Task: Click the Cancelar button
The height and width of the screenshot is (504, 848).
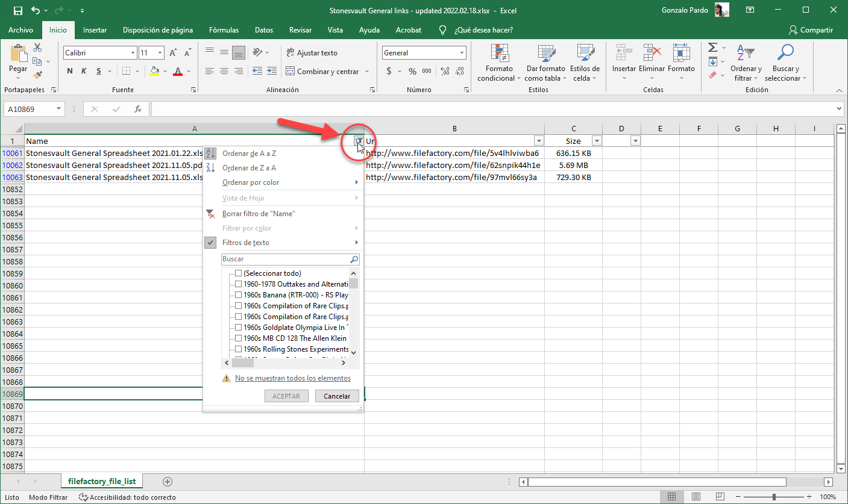Action: (x=337, y=396)
